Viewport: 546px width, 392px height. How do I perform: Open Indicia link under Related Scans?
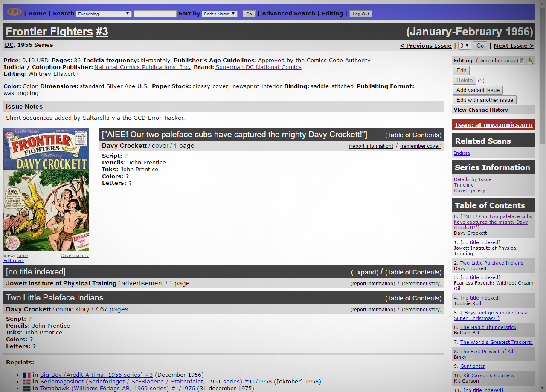(462, 153)
